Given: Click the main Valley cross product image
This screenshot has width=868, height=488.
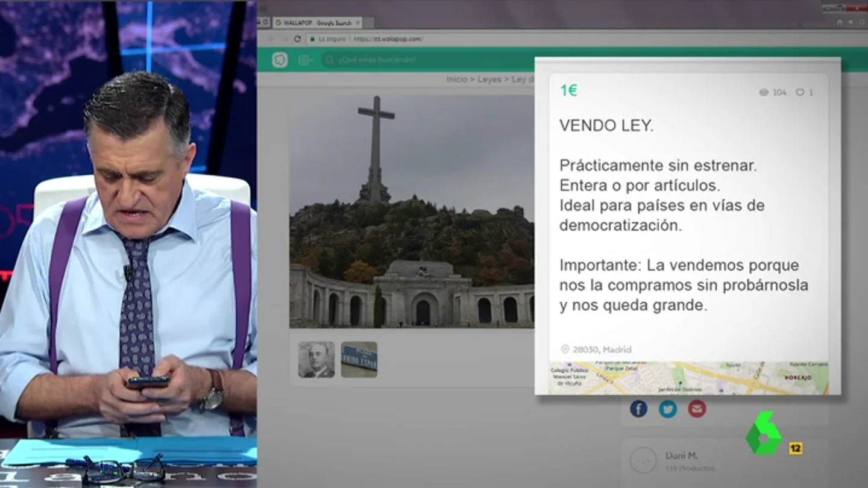Looking at the screenshot, I should [412, 211].
